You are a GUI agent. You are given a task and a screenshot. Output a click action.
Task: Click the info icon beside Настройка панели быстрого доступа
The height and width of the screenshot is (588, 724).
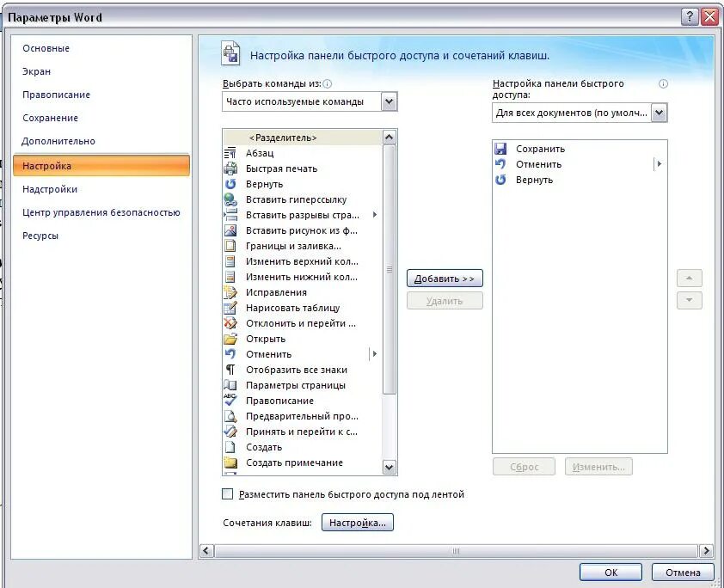pos(663,83)
